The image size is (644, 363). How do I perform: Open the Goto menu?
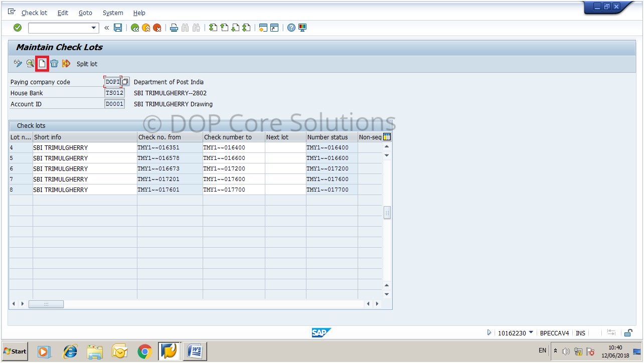point(85,13)
